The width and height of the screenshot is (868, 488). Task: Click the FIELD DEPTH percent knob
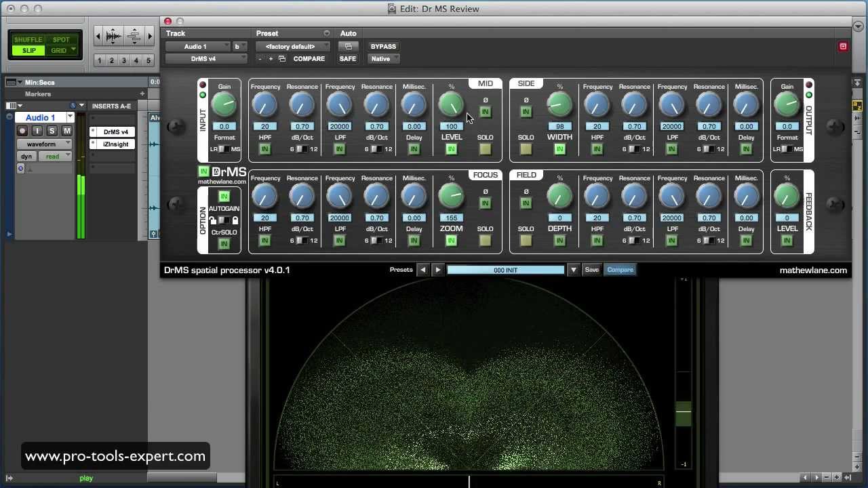point(559,196)
